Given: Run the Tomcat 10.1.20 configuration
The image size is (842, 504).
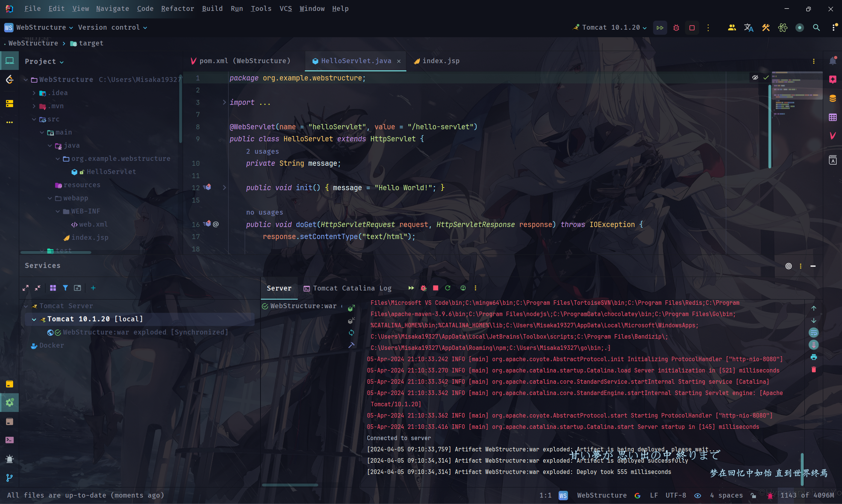Looking at the screenshot, I should [660, 28].
